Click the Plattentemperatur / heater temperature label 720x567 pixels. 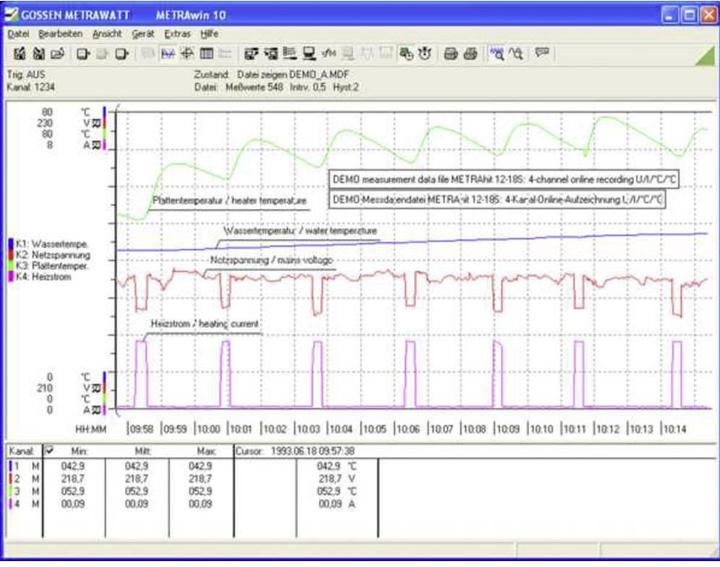[x=229, y=201]
